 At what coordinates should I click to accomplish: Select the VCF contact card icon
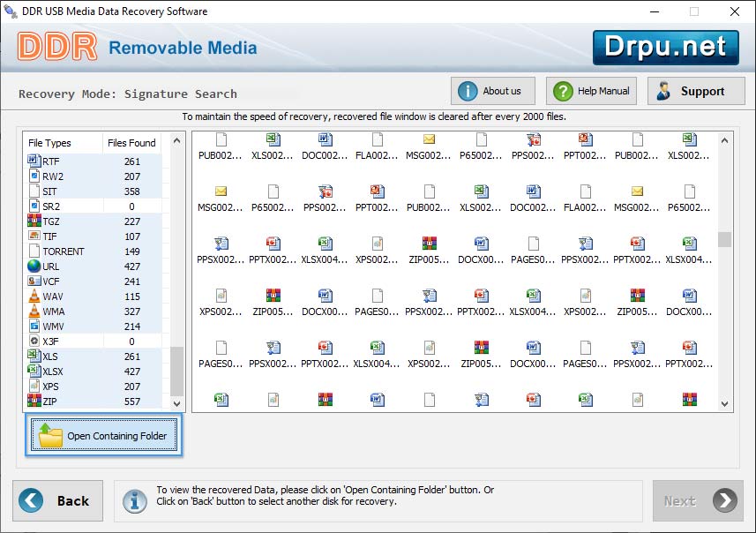(x=34, y=281)
